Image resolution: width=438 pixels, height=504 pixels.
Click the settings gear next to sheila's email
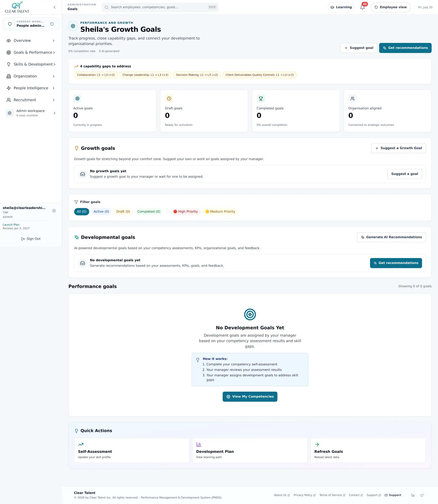click(x=54, y=211)
